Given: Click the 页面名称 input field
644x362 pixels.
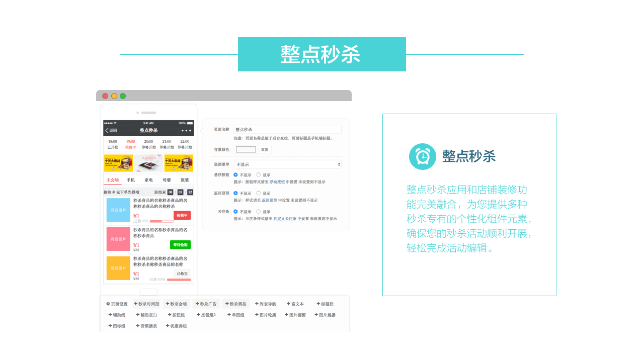Looking at the screenshot, I should pos(287,129).
